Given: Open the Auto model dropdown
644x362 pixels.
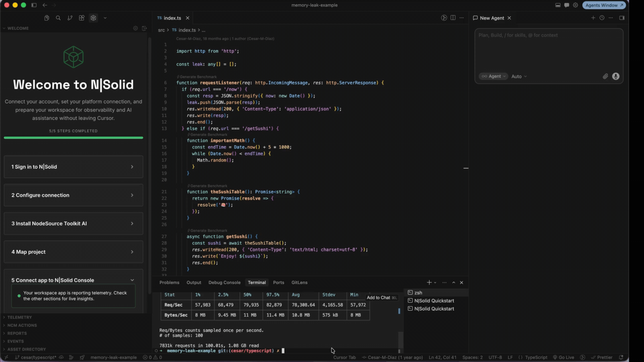Looking at the screenshot, I should pyautogui.click(x=519, y=76).
